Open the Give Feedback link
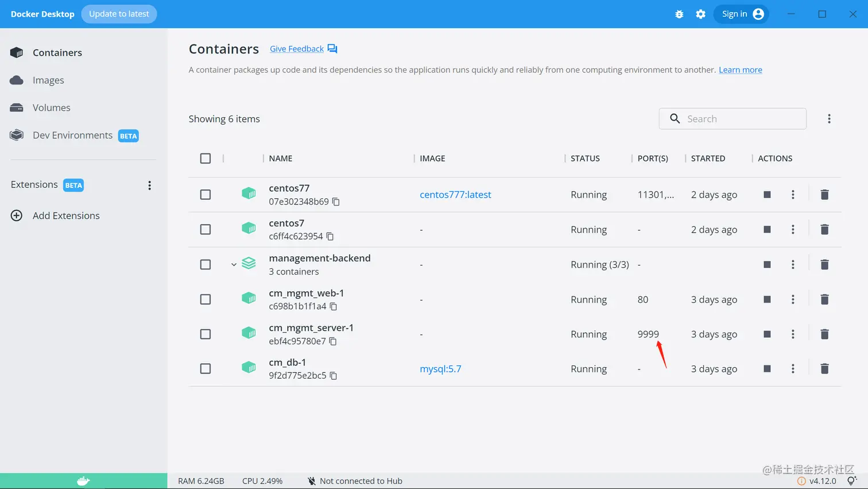 coord(297,49)
